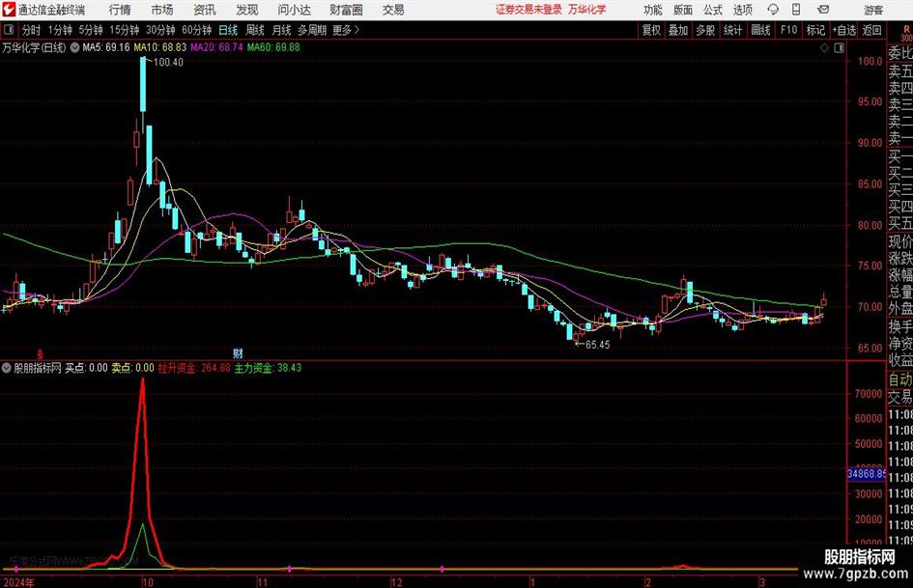
Task: Open the mobile phone icon
Action: [x=796, y=10]
